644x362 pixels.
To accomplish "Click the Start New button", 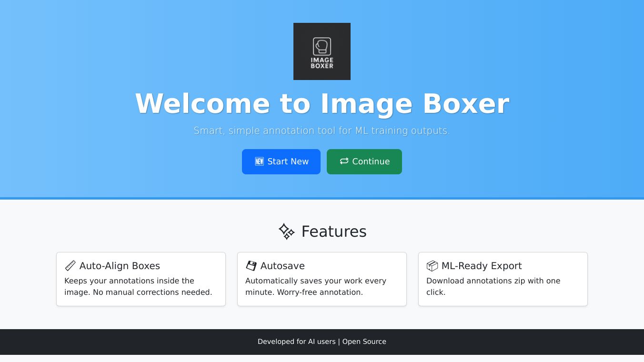I will [281, 161].
